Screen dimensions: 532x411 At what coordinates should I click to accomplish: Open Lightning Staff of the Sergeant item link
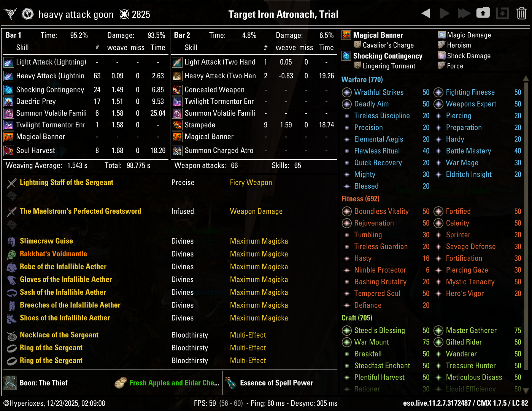click(x=67, y=182)
